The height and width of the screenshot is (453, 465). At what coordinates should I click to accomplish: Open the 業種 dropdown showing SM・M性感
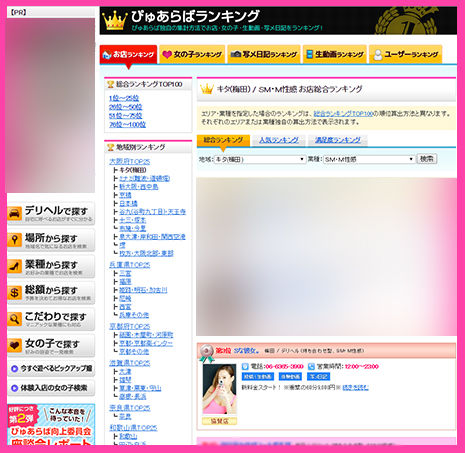click(369, 159)
